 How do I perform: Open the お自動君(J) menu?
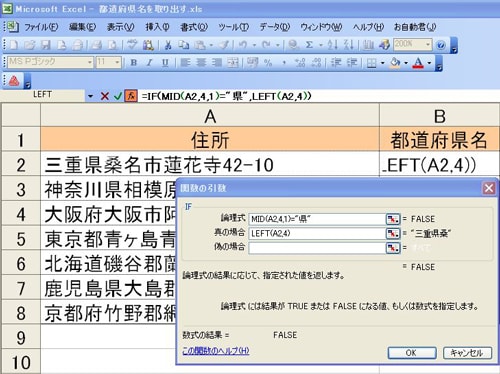[x=415, y=27]
